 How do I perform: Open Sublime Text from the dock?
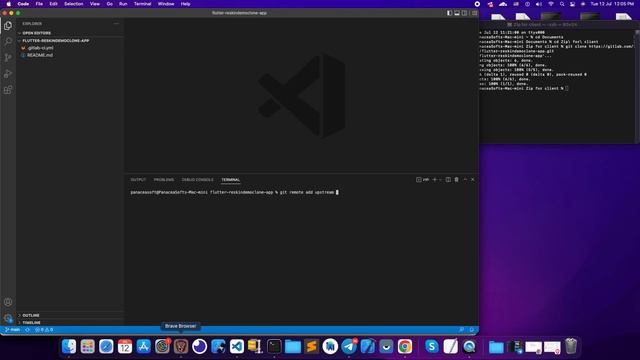pyautogui.click(x=311, y=347)
